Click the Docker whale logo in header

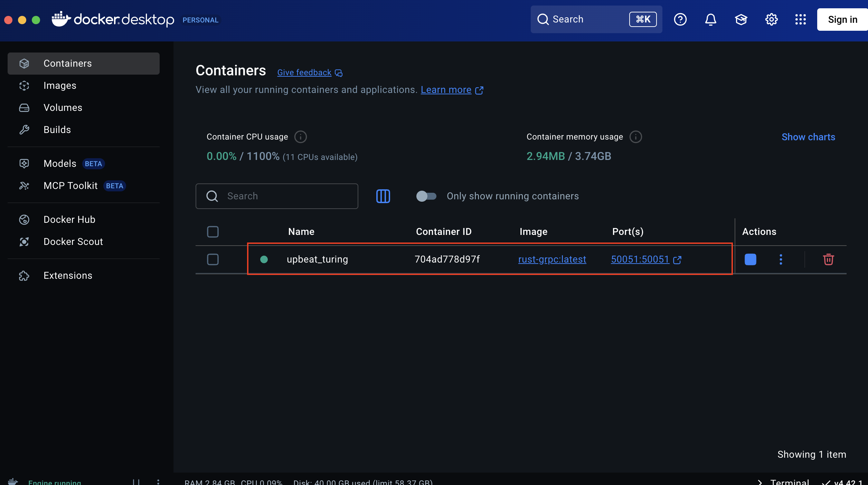(x=61, y=19)
